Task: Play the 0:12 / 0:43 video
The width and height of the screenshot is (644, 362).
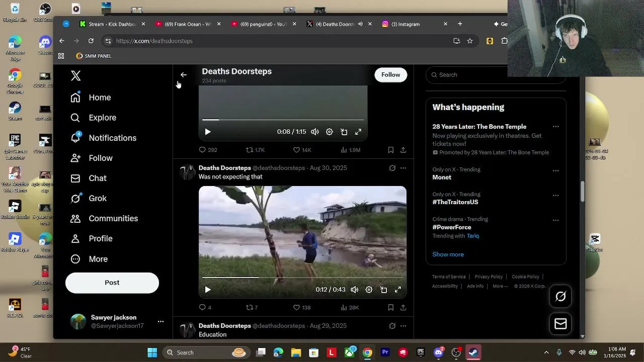Action: (208, 290)
